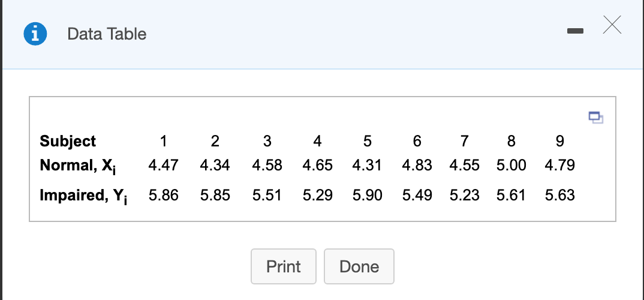
Task: Select impaired value 5.86 for subject 1
Action: pos(164,195)
